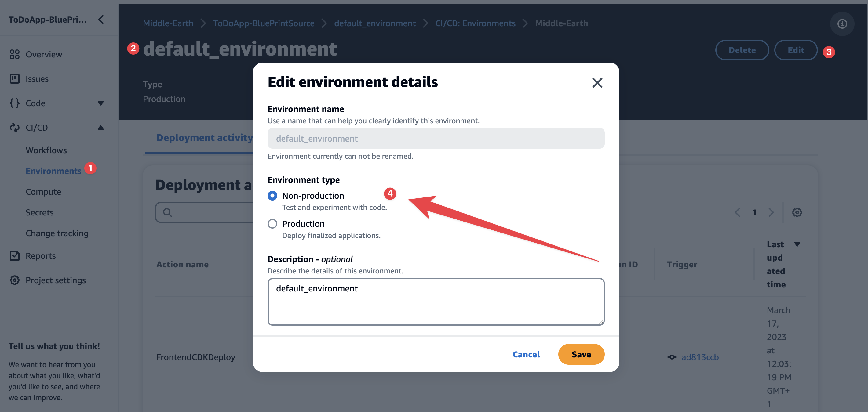The image size is (868, 412).
Task: Close the Edit environment details dialog
Action: [x=597, y=82]
